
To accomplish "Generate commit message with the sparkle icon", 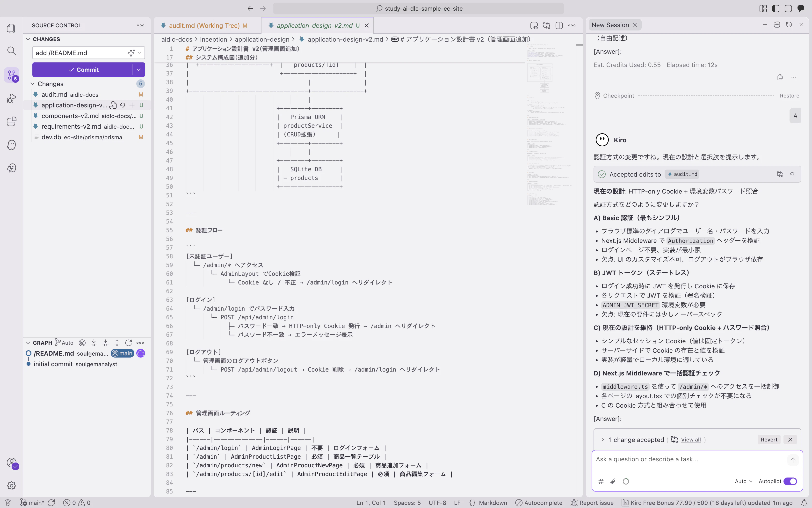I will click(131, 53).
